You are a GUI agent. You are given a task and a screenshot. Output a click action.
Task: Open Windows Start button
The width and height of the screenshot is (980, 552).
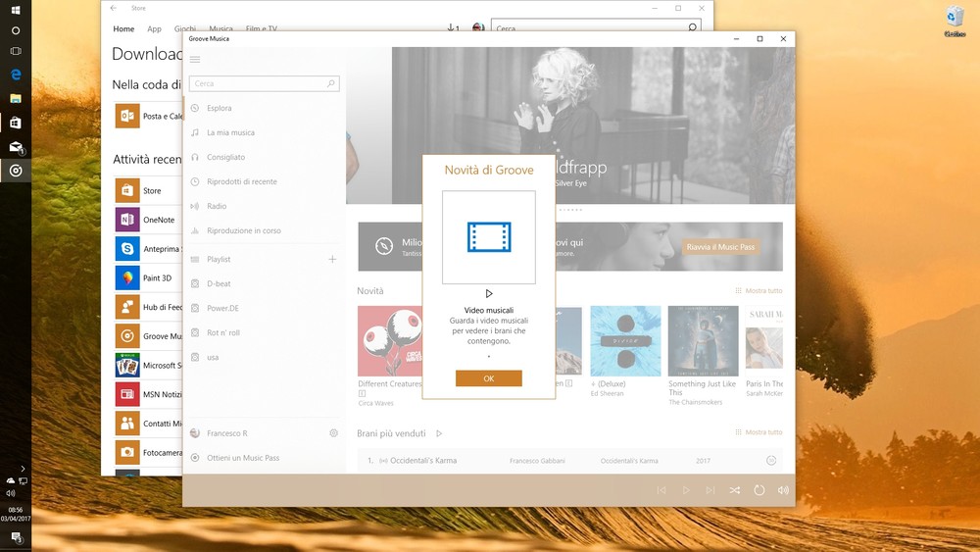pyautogui.click(x=16, y=10)
